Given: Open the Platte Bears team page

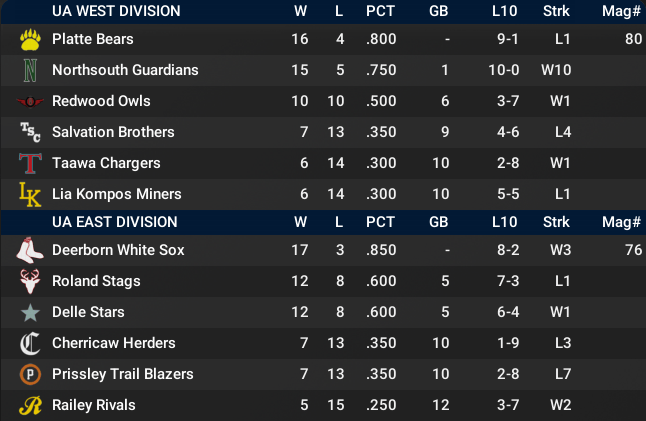Looking at the screenshot, I should pyautogui.click(x=92, y=40).
